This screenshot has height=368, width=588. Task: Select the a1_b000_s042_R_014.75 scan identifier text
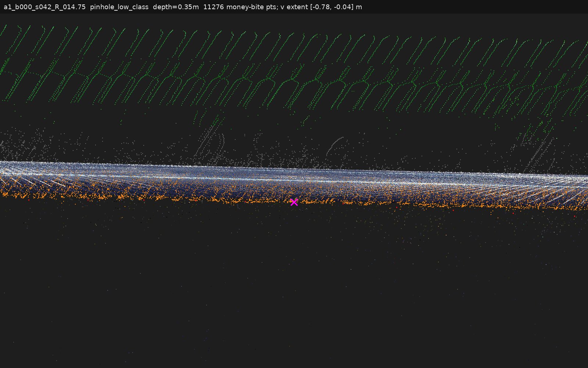tap(44, 7)
